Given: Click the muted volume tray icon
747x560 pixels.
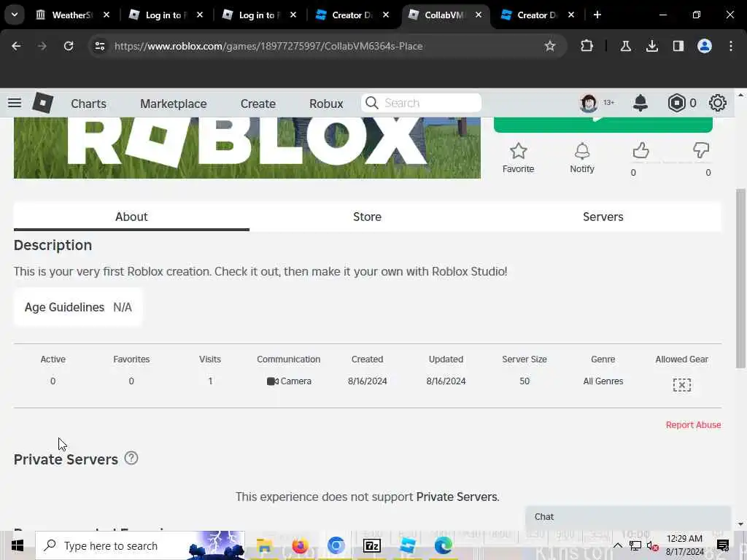Looking at the screenshot, I should tap(652, 546).
